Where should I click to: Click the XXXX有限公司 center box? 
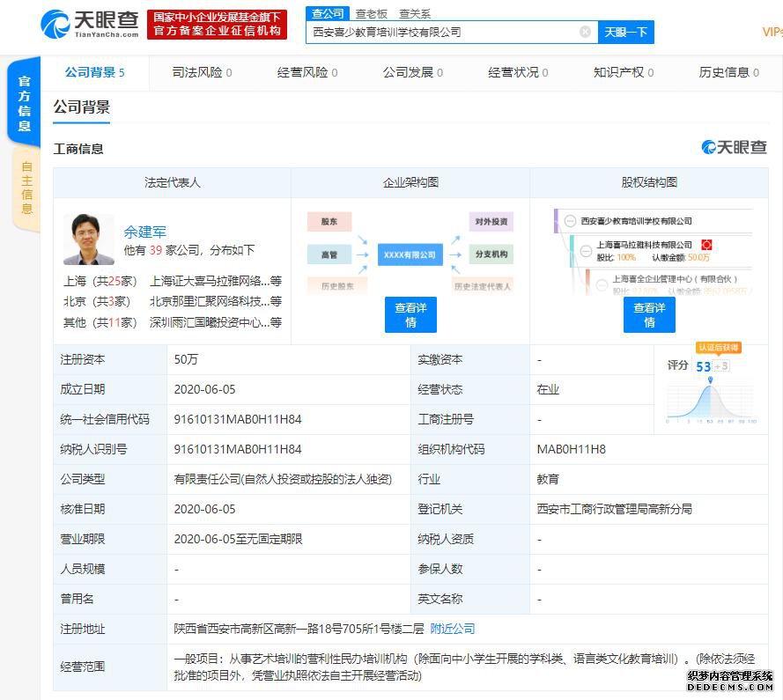click(x=410, y=254)
